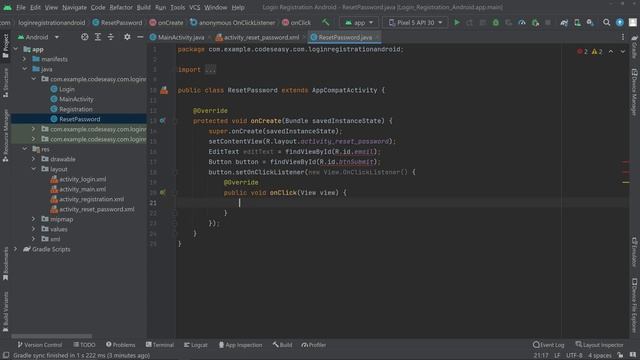The image size is (640, 360).
Task: Click the error count indicator in editor
Action: (x=582, y=51)
